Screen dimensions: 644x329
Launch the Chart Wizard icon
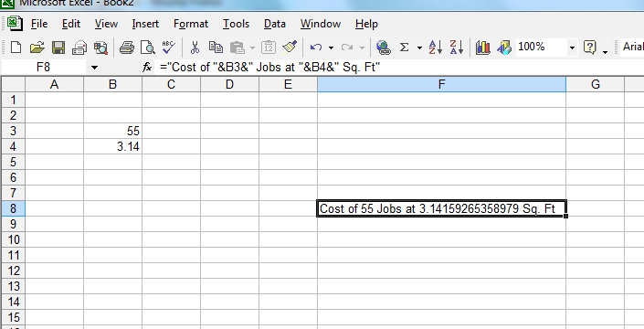482,48
